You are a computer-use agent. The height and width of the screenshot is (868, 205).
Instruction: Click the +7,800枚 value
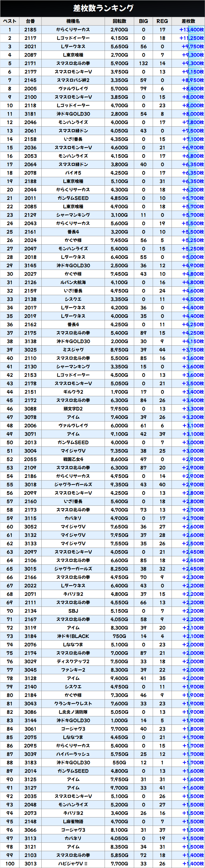coord(193,122)
